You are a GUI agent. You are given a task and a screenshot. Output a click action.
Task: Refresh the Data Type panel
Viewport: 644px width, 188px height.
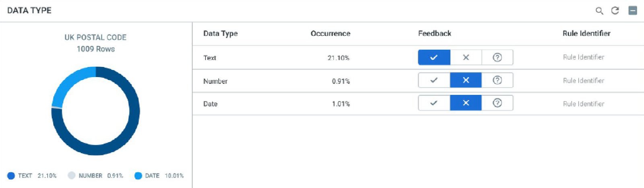(x=615, y=10)
